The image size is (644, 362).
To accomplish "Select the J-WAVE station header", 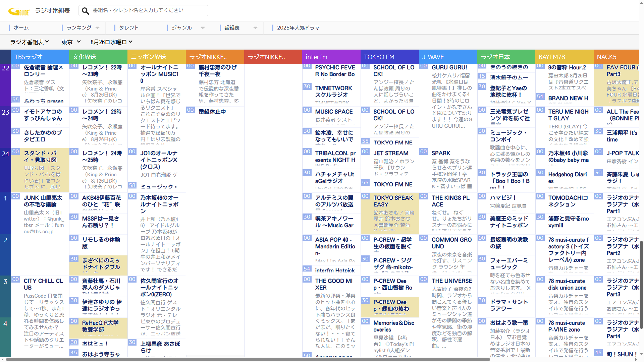I will coord(448,57).
